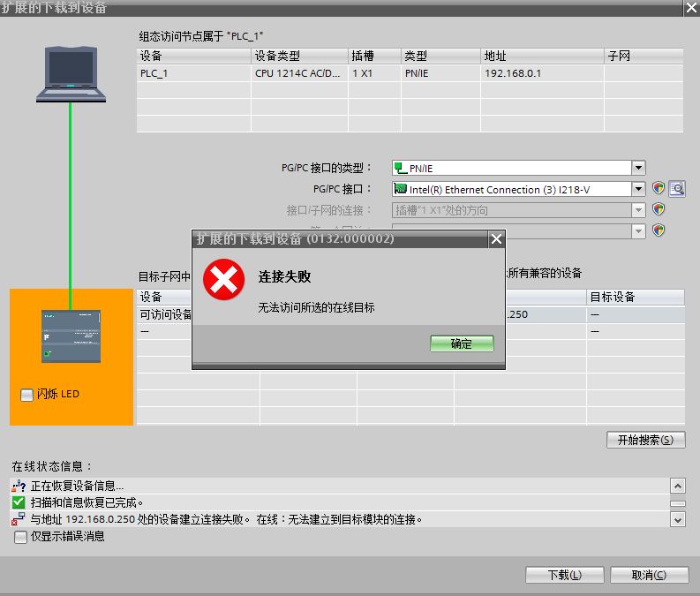Open the interface/subnet connection dropdown
700x596 pixels.
point(638,210)
